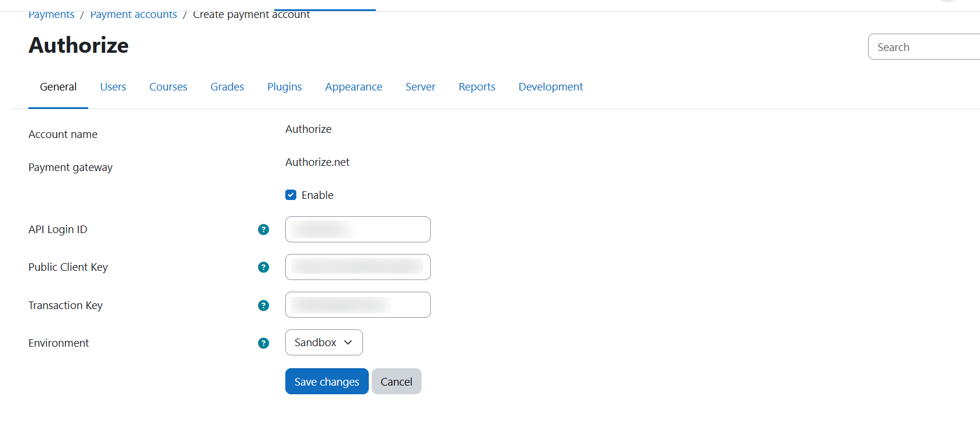Click into the Public Client Key field

click(358, 267)
